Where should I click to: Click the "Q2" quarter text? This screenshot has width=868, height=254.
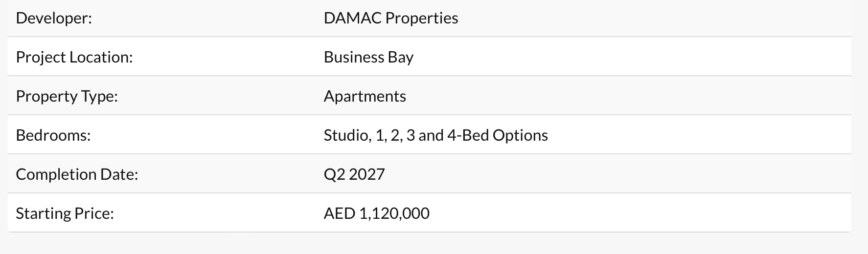coord(334,174)
